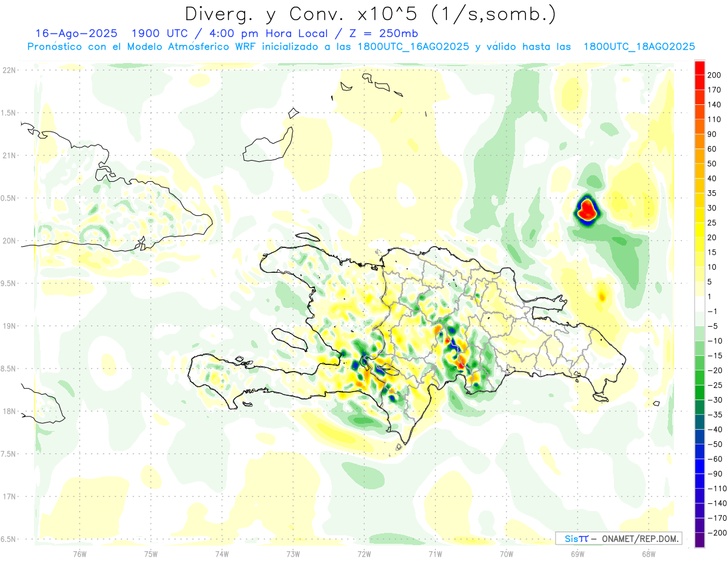Click the "-15" colorbar value

tap(716, 356)
